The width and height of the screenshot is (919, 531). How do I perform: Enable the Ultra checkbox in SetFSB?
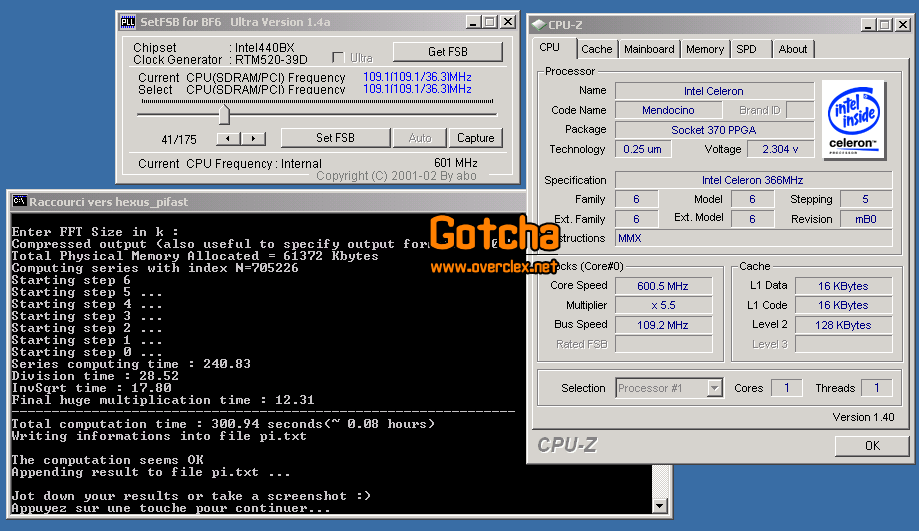(338, 57)
